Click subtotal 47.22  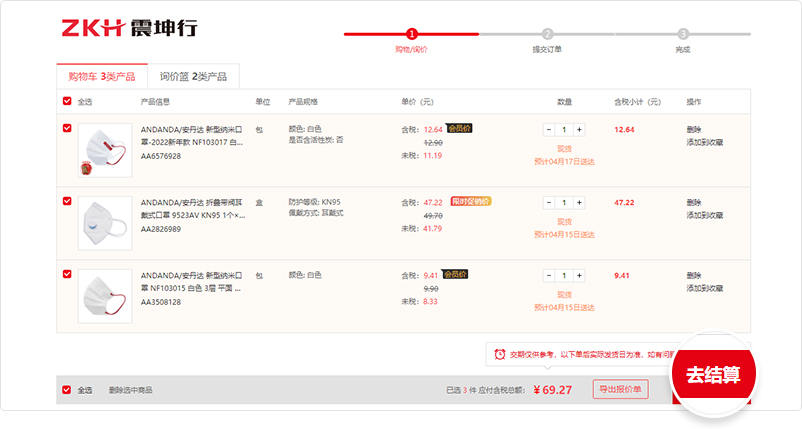click(624, 203)
